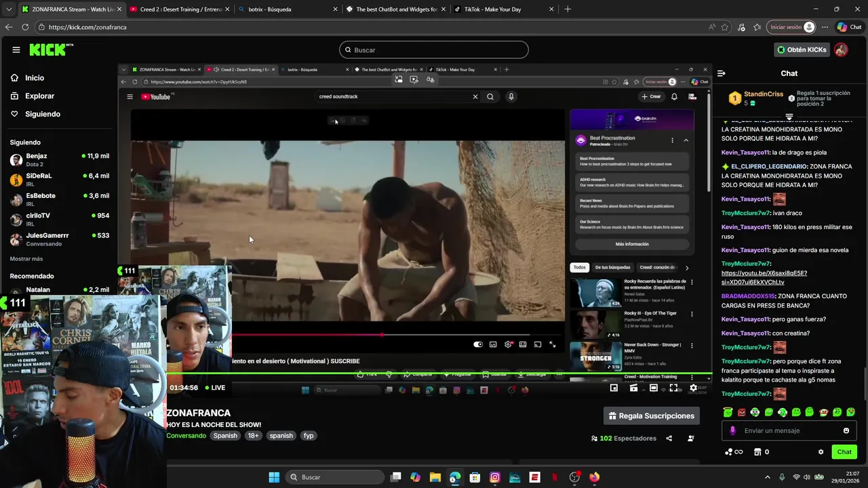Expand the gift leaderboard with the down chevron
Screen dimensions: 868x488
[x=789, y=117]
